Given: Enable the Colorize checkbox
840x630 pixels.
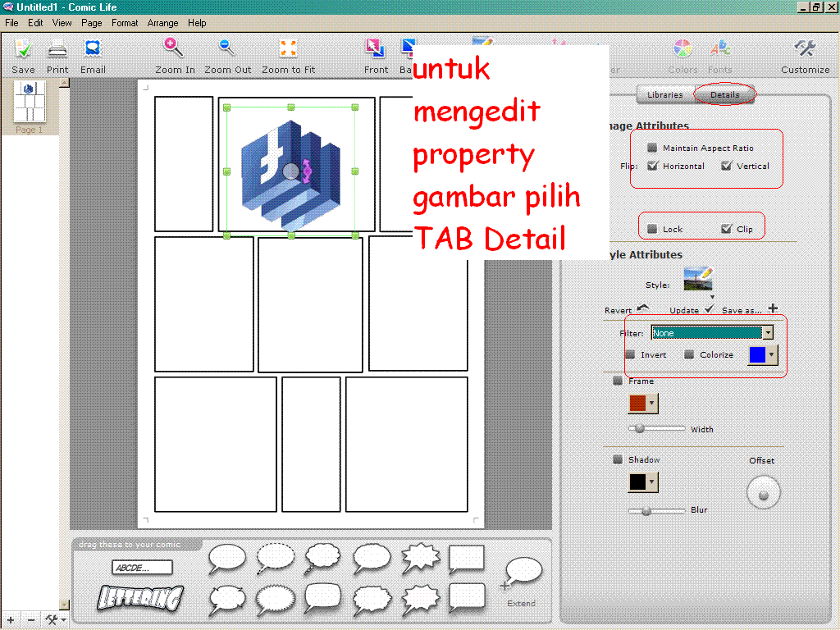Looking at the screenshot, I should tap(689, 354).
